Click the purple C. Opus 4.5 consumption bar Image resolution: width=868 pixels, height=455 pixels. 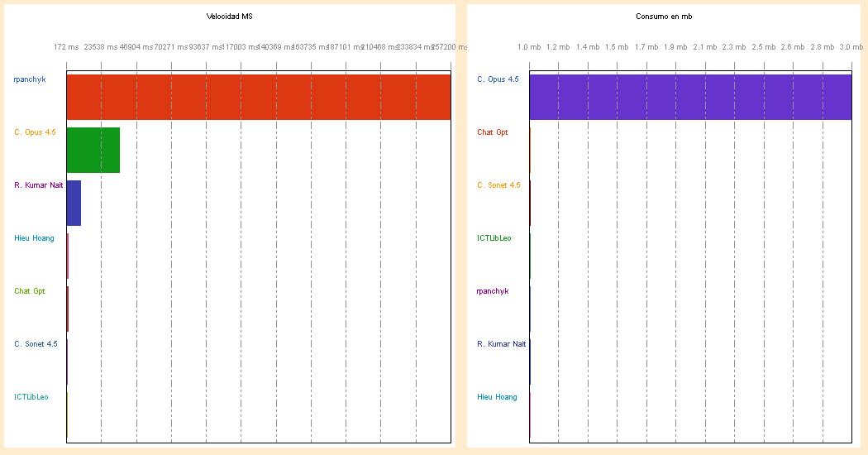(690, 97)
